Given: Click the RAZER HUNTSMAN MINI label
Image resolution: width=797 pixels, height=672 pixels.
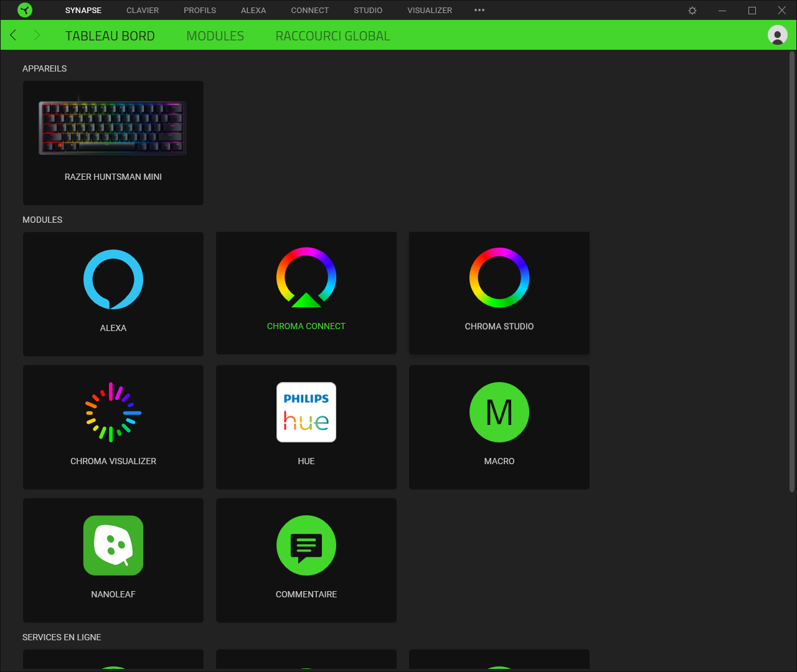Looking at the screenshot, I should coord(113,177).
